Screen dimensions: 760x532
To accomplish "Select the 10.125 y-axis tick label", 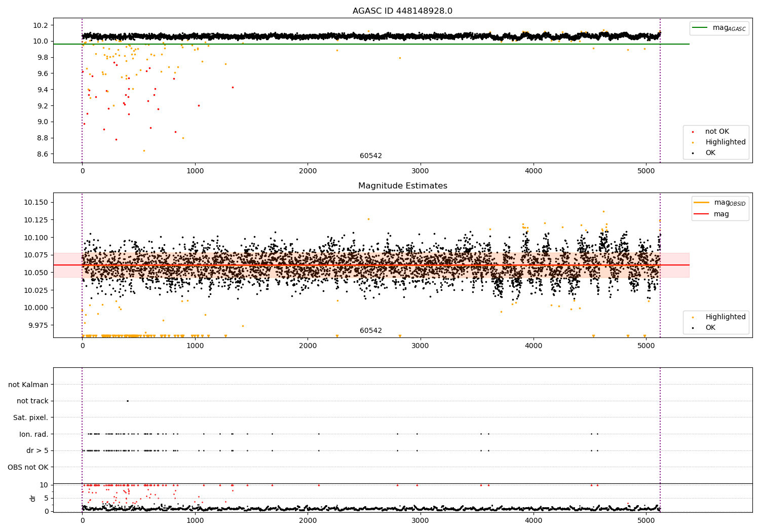I will pos(36,220).
